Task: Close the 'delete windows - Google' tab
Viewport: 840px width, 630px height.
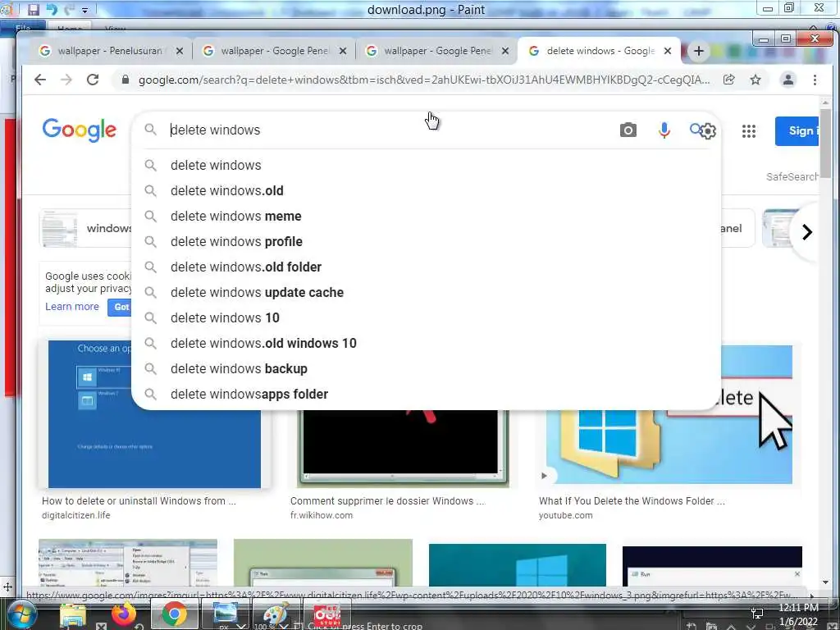Action: pos(668,51)
